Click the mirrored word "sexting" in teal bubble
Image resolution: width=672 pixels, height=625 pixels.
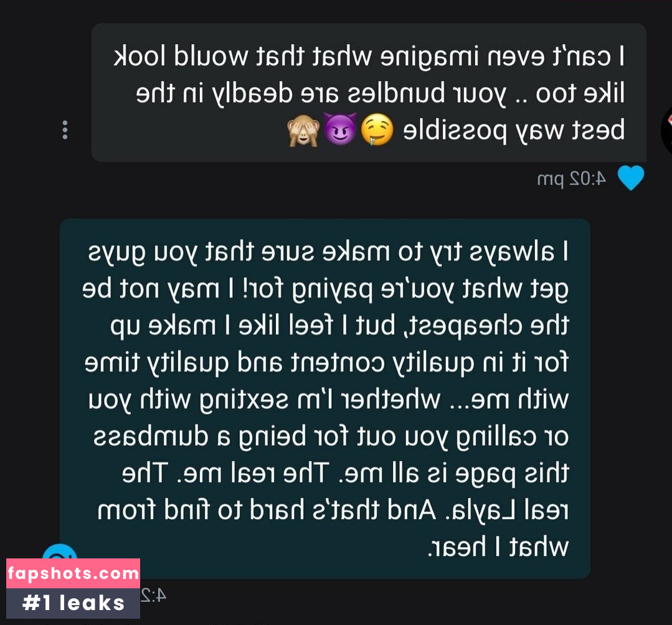[x=244, y=400]
